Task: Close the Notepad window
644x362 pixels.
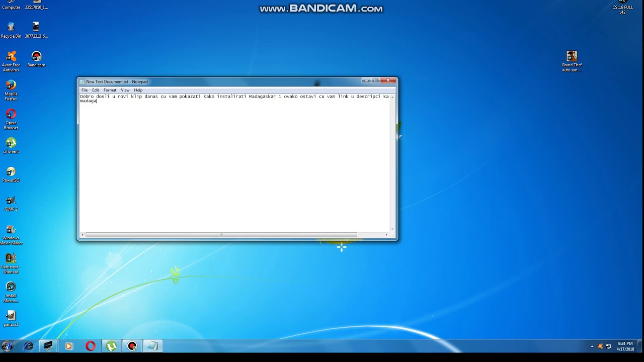Action: 388,80
